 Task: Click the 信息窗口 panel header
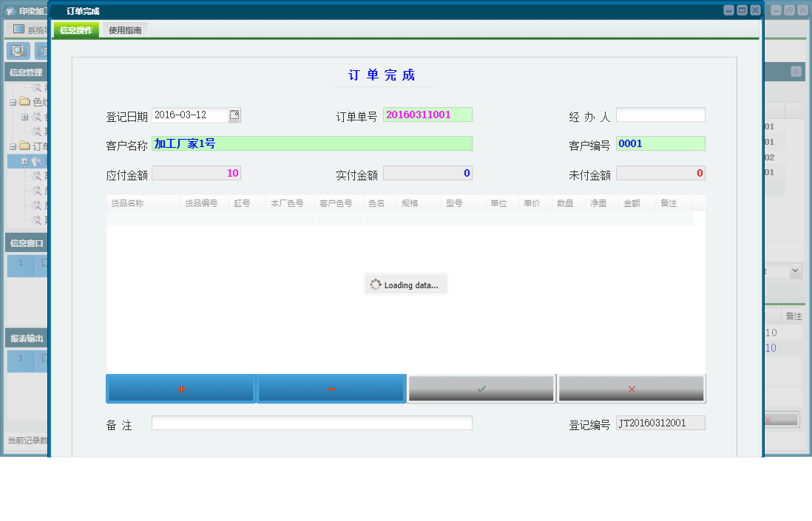coord(27,243)
